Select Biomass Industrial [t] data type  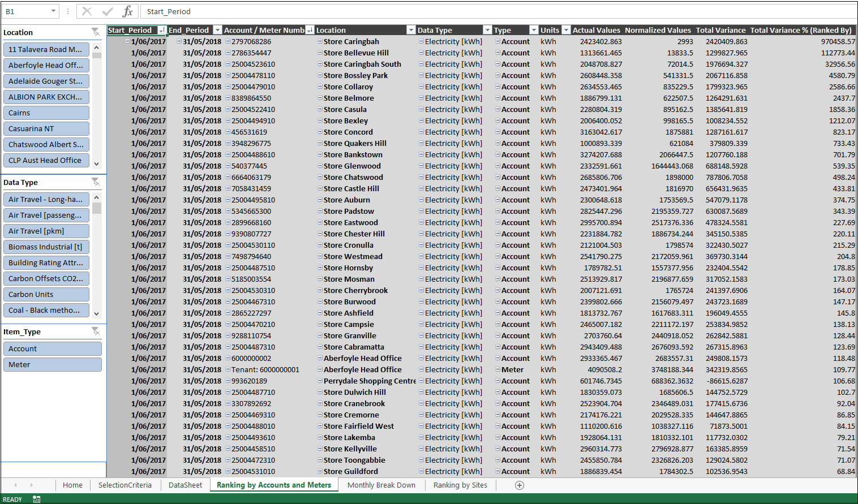(x=46, y=247)
